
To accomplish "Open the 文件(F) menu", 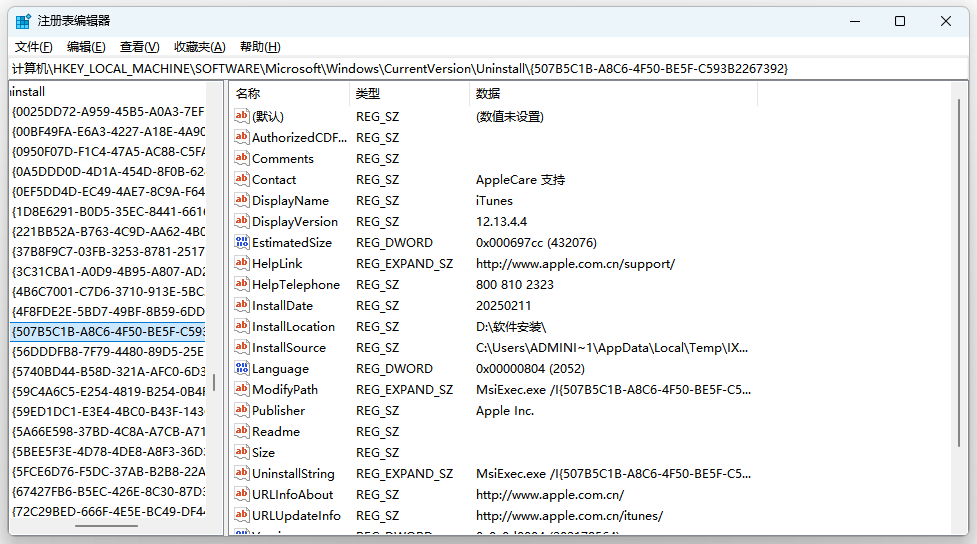I will pos(34,47).
